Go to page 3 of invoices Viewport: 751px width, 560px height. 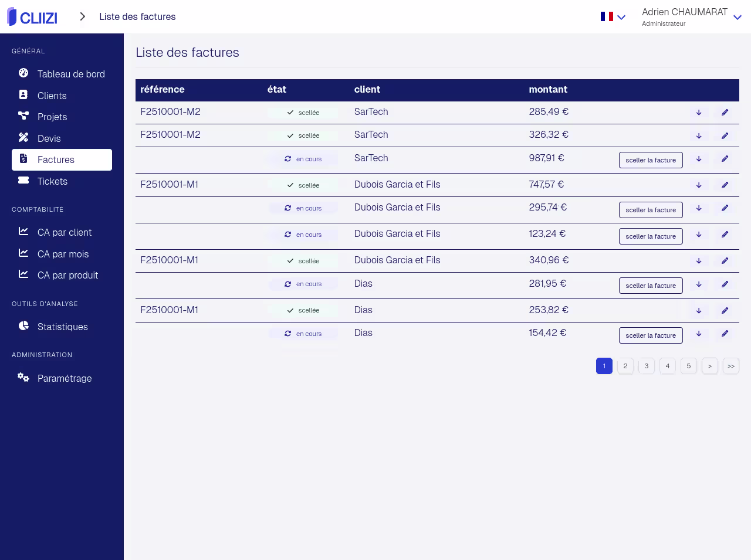[x=646, y=366]
